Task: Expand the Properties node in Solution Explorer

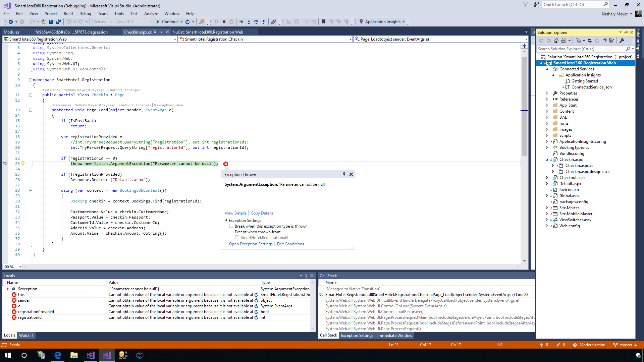Action: pos(547,93)
